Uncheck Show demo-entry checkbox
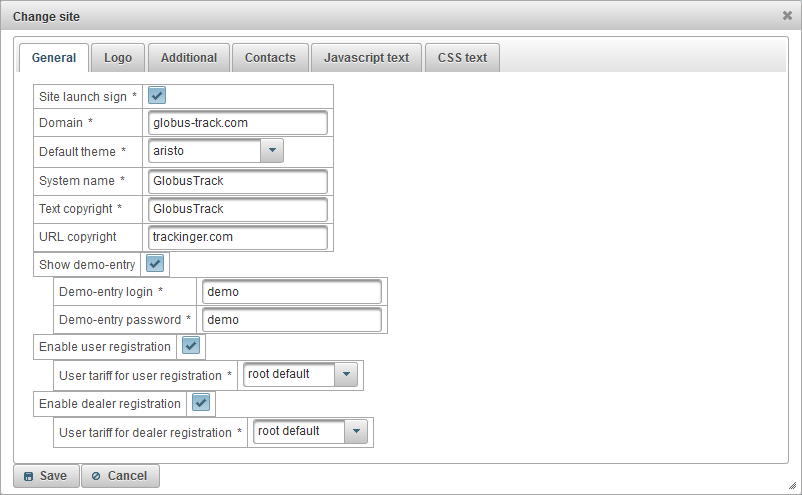This screenshot has width=802, height=495. click(x=155, y=264)
